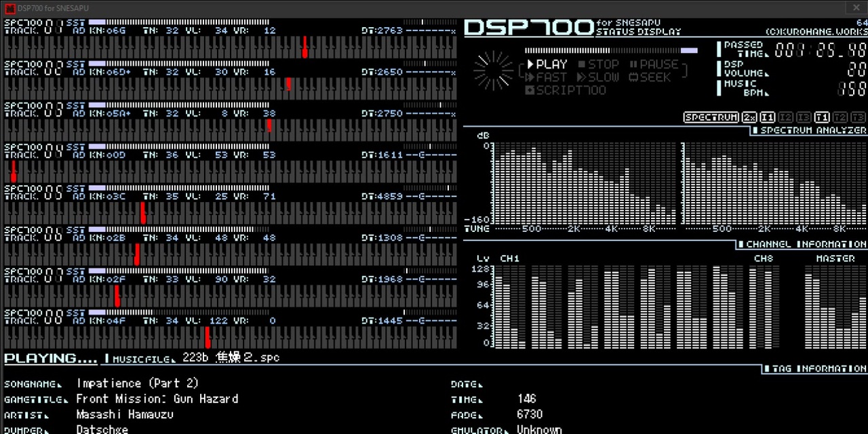Speed up playback with FAST
The width and height of the screenshot is (868, 434).
(x=547, y=77)
